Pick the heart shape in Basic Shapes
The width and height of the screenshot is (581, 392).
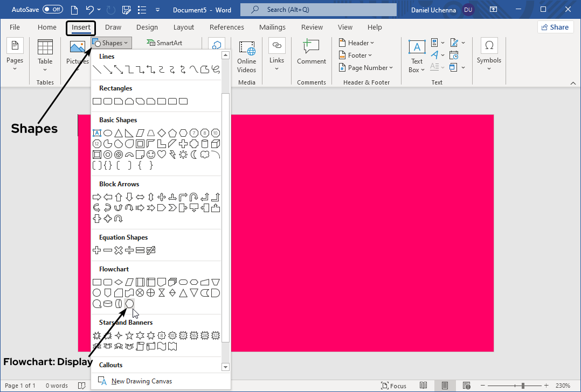point(162,155)
